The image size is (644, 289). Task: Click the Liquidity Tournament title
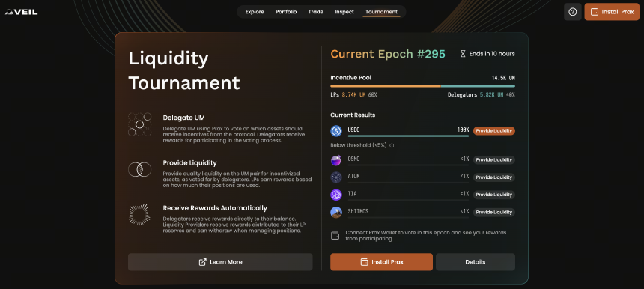[x=184, y=71]
